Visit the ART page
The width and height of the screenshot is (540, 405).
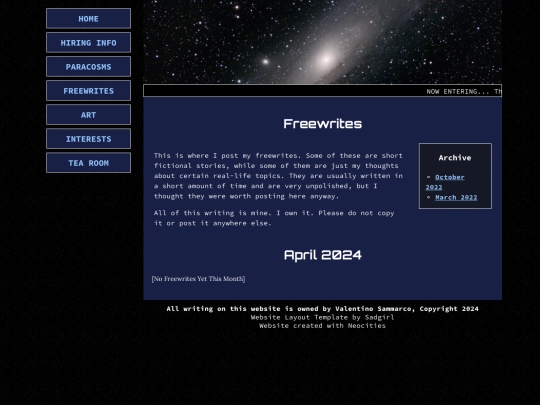89,115
